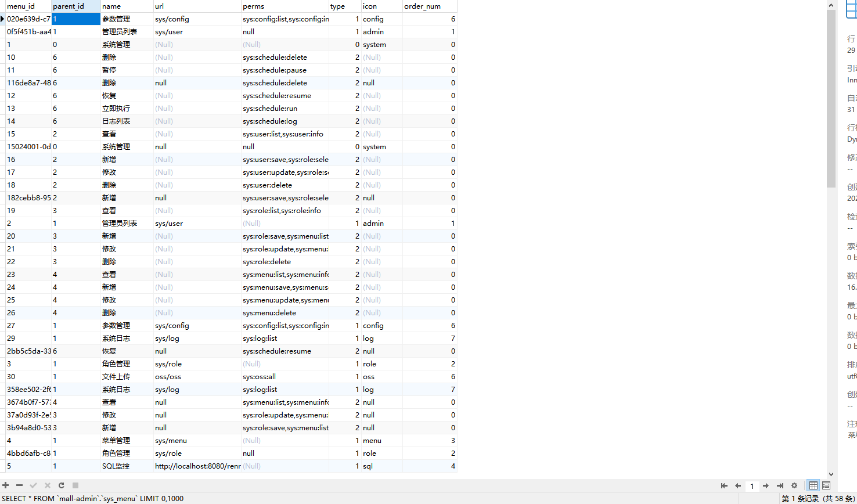Jump to the last record

coord(779,485)
